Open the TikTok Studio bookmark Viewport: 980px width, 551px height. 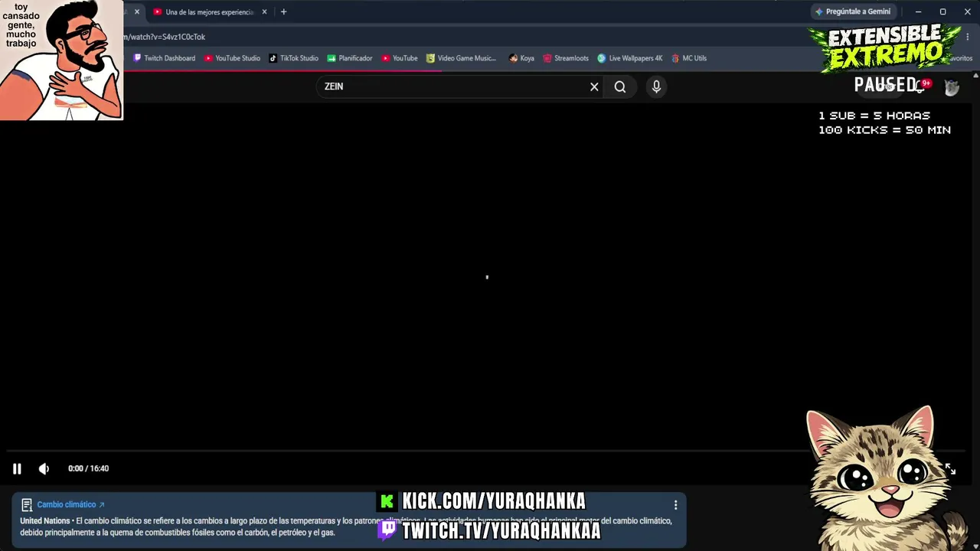tap(293, 58)
